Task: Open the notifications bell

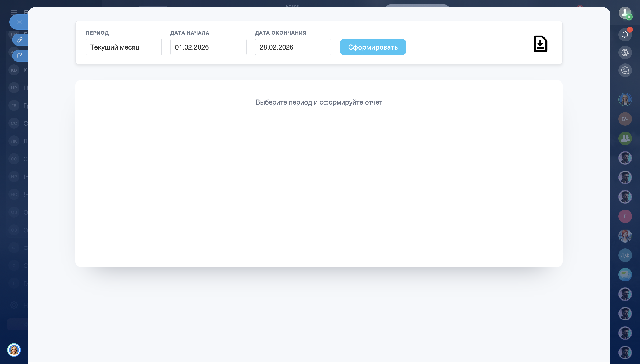Action: pos(625,35)
